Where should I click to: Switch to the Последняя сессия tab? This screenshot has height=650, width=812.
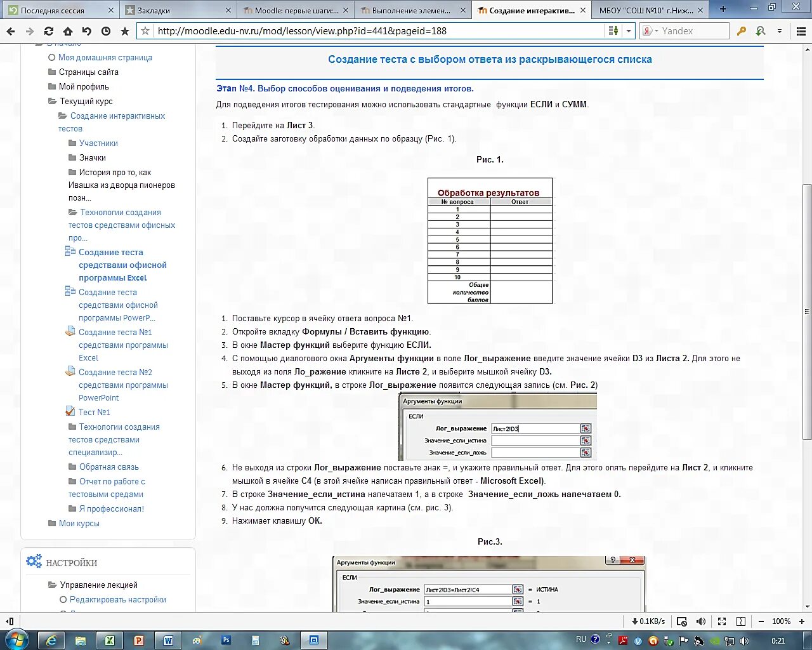tap(60, 10)
